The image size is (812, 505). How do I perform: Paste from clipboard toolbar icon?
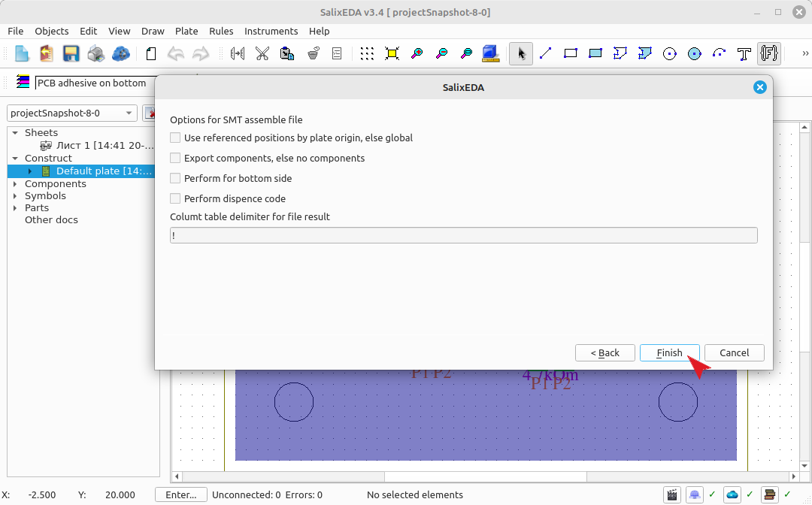[x=287, y=53]
